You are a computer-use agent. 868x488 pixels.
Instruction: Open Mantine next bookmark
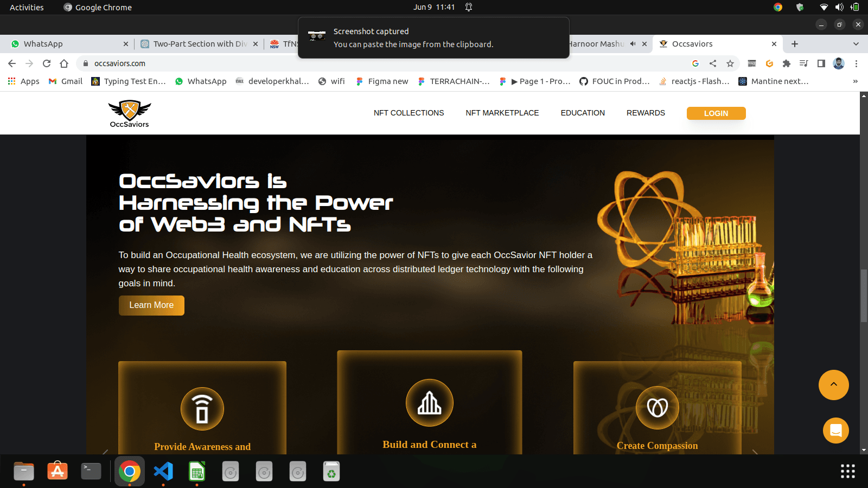[774, 81]
